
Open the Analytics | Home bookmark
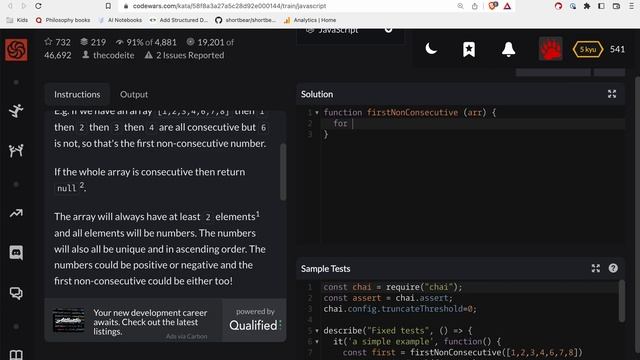click(310, 20)
